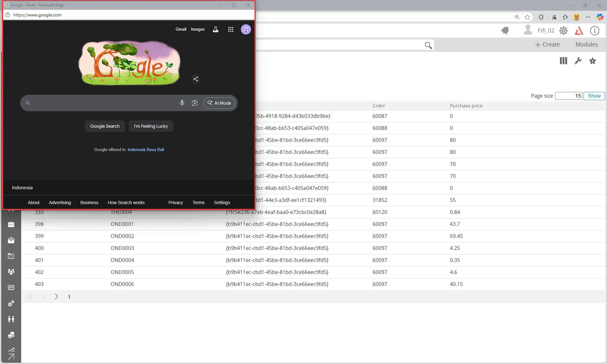Share the Google Doodle

click(196, 79)
